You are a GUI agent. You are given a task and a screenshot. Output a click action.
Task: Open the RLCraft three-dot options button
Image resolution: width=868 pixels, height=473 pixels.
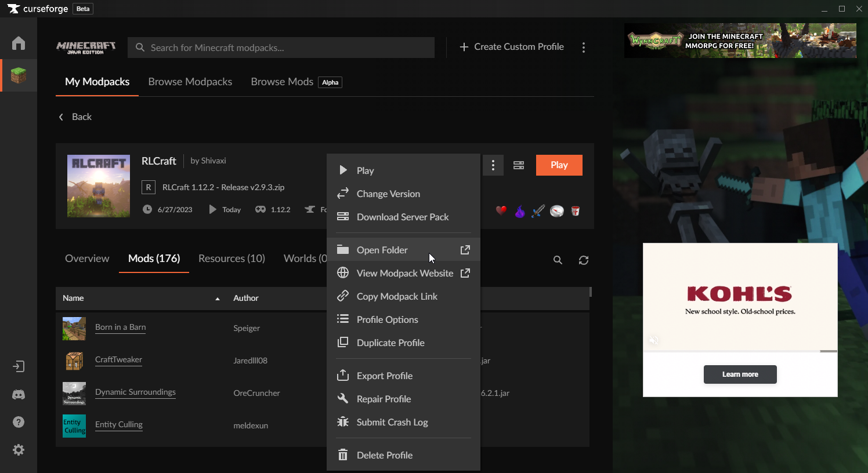pyautogui.click(x=493, y=165)
